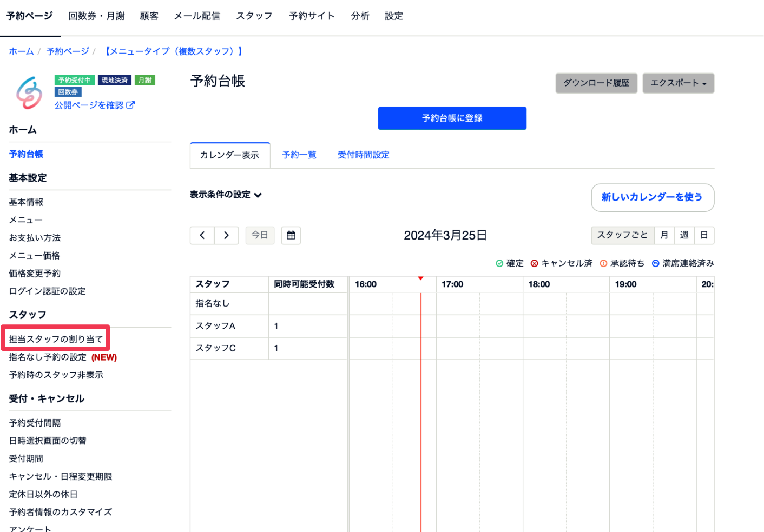Viewport: 764px width, 532px height.
Task: Open 基本情報 in sidebar
Action: coord(26,202)
